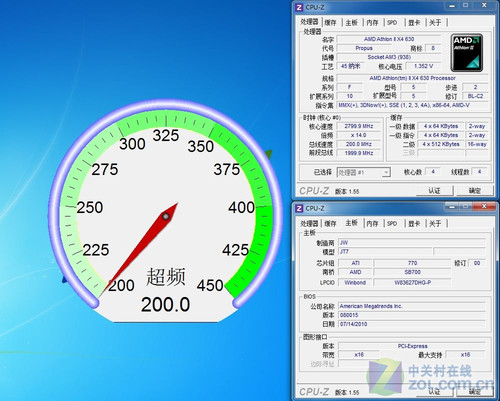Image resolution: width=500 pixels, height=401 pixels.
Task: Click the multiplier value x 14.0
Action: [x=359, y=135]
